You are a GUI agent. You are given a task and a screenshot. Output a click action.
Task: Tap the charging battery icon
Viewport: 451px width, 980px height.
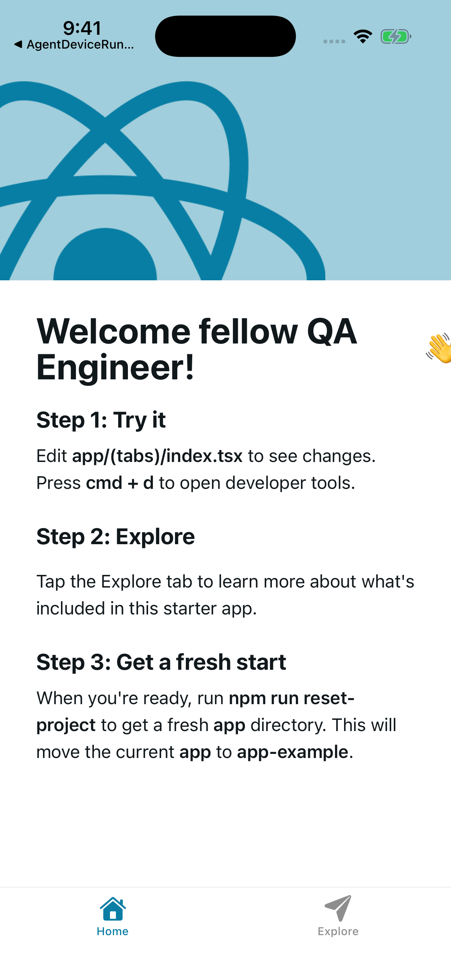point(395,37)
